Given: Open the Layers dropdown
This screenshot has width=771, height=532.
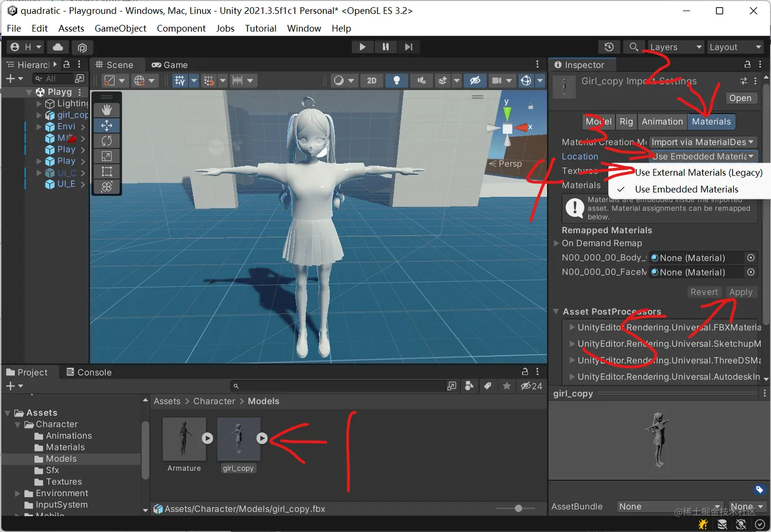Looking at the screenshot, I should pos(674,46).
